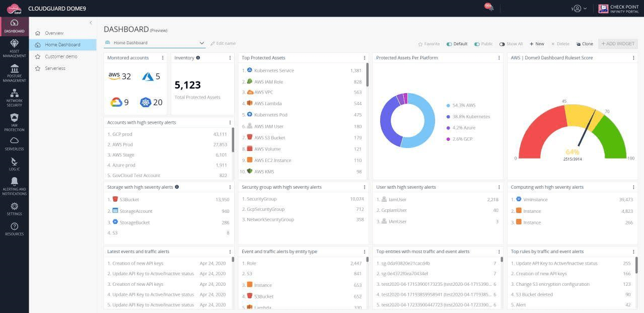Open IAM Protection section
Viewport: 644px width, 313px height.
coord(14,122)
